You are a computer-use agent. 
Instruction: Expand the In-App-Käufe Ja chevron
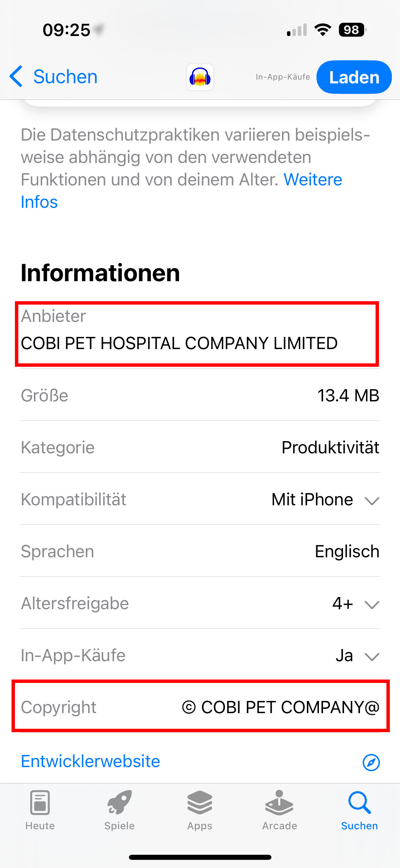(x=372, y=656)
